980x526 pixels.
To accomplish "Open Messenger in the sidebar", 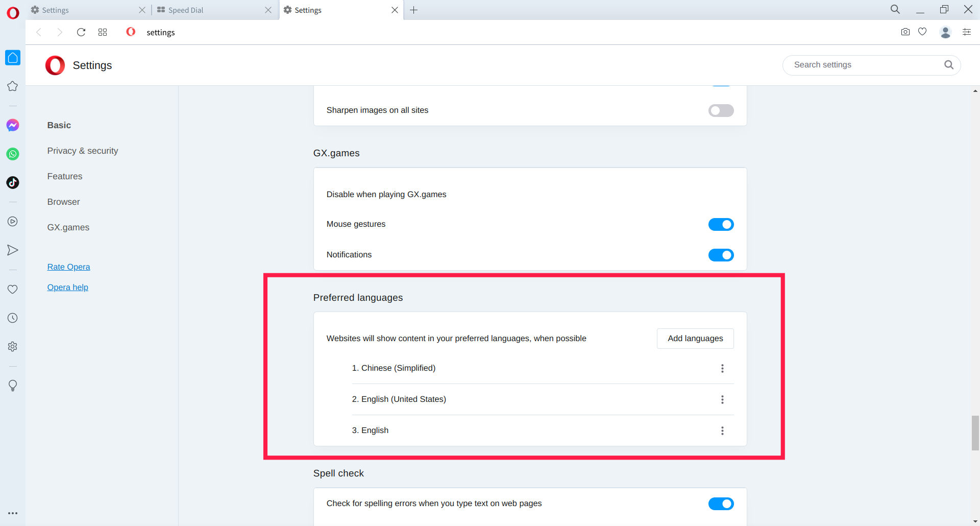I will 13,125.
